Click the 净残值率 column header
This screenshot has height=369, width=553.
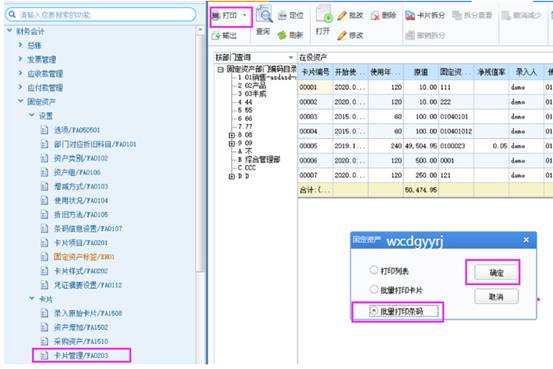tap(491, 72)
